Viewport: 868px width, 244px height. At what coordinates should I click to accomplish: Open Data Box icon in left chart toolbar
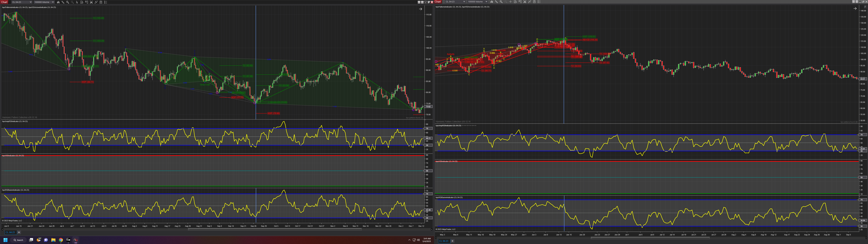[82, 2]
